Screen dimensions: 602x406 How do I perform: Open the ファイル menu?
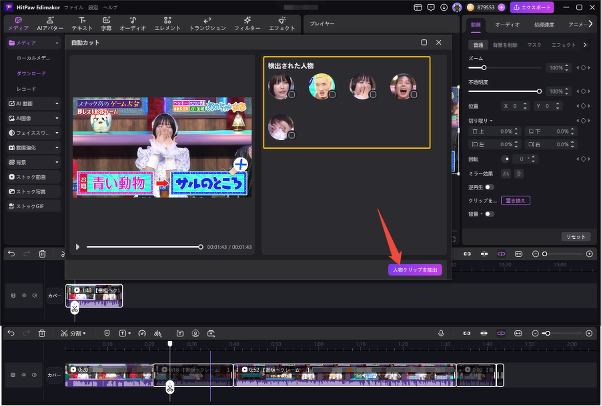[74, 7]
